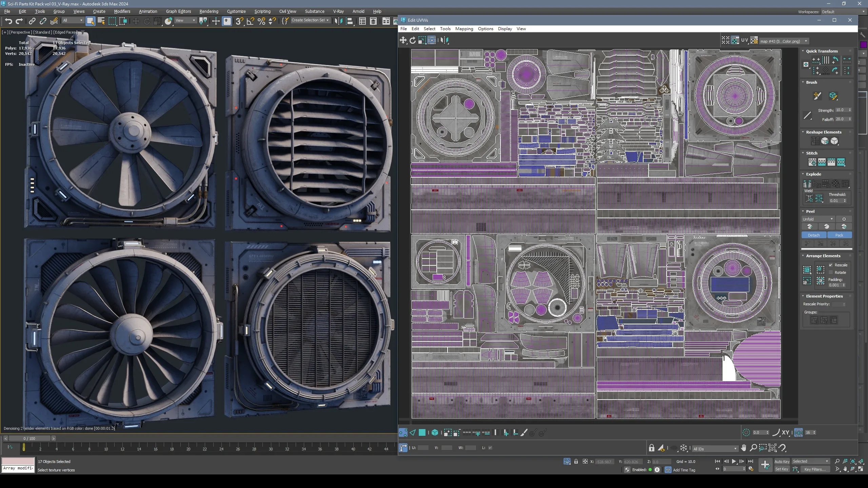Open the Unfold dropdown in Peel panel

817,219
